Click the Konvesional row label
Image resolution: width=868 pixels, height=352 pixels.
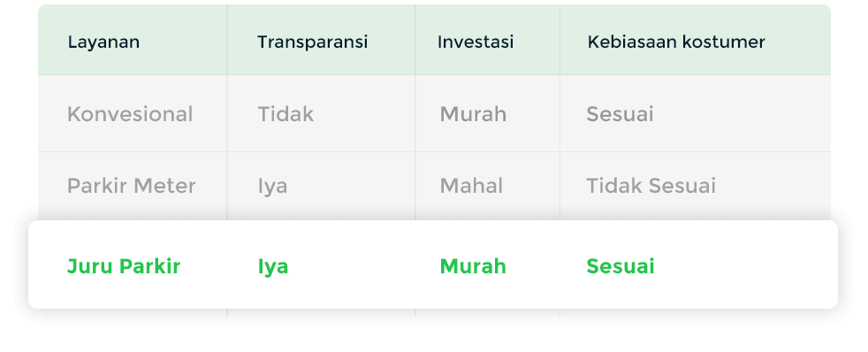pos(130,115)
